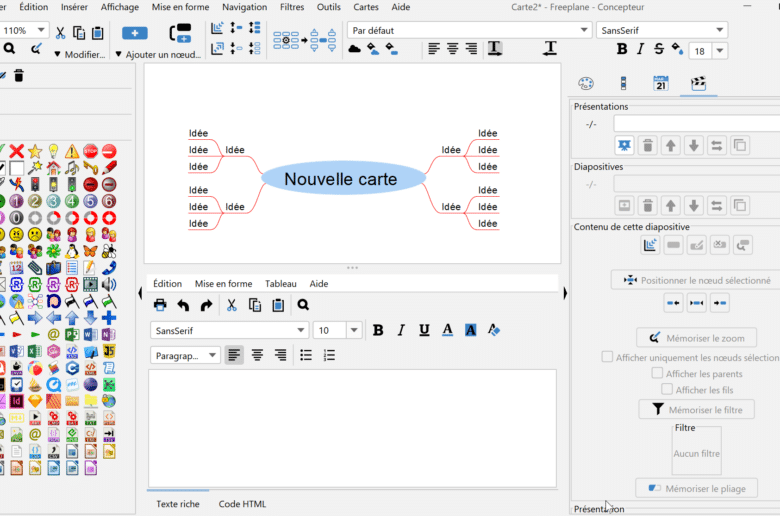Viewport: 780px width, 516px height.
Task: Open the calendar tab icon in right panel
Action: pyautogui.click(x=660, y=83)
